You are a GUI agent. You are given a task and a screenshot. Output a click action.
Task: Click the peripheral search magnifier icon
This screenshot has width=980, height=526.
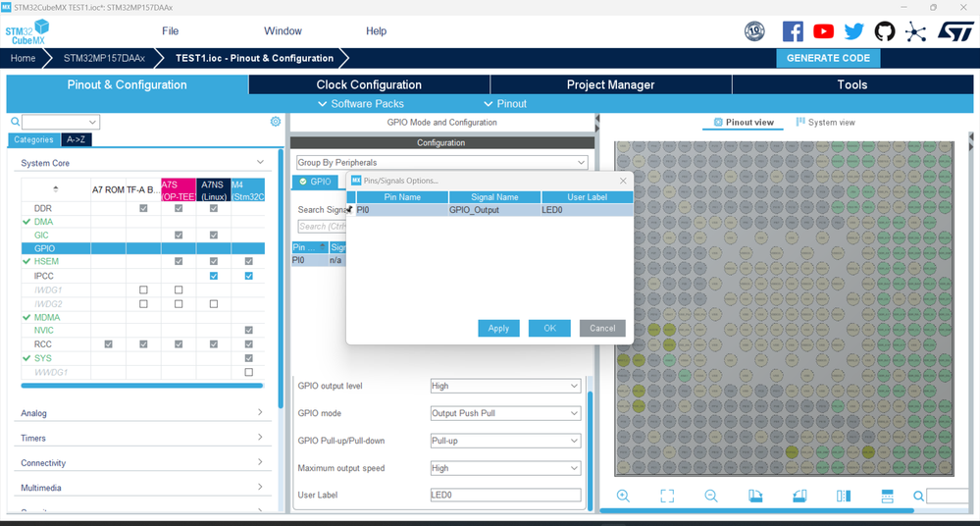pyautogui.click(x=15, y=122)
